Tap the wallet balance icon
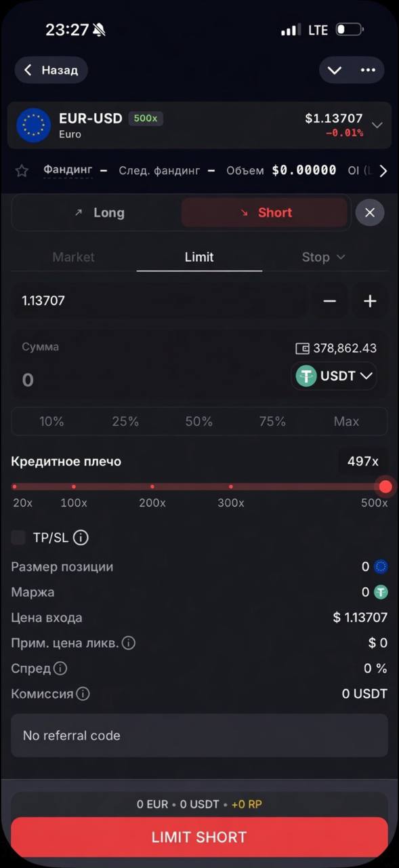Screen dimensions: 399x868 tap(302, 349)
